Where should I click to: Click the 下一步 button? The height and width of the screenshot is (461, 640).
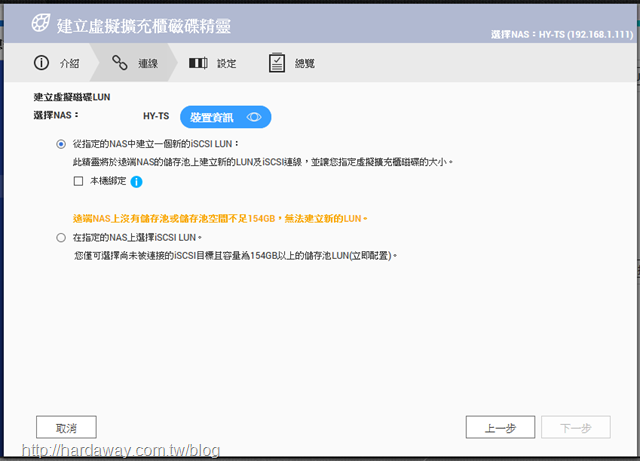576,428
